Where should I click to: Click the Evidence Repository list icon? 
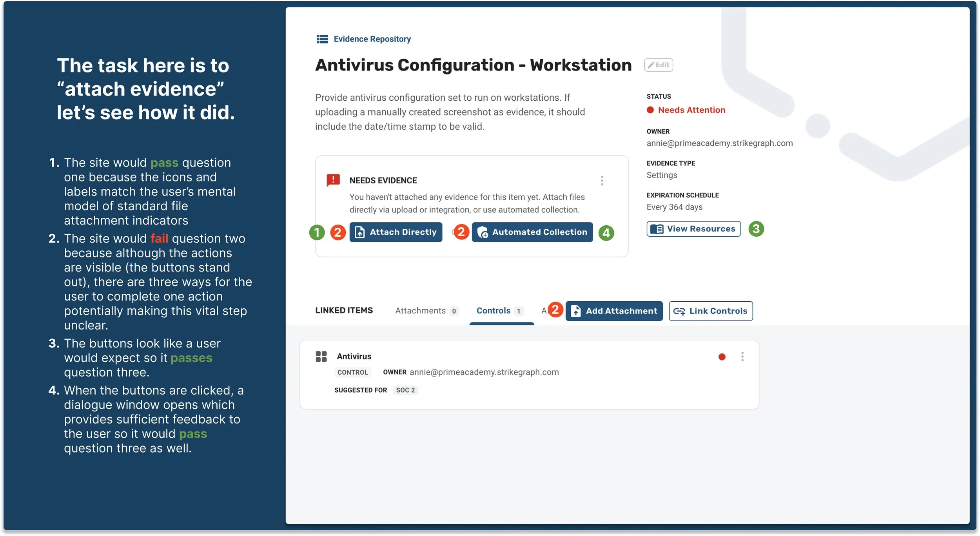(322, 39)
